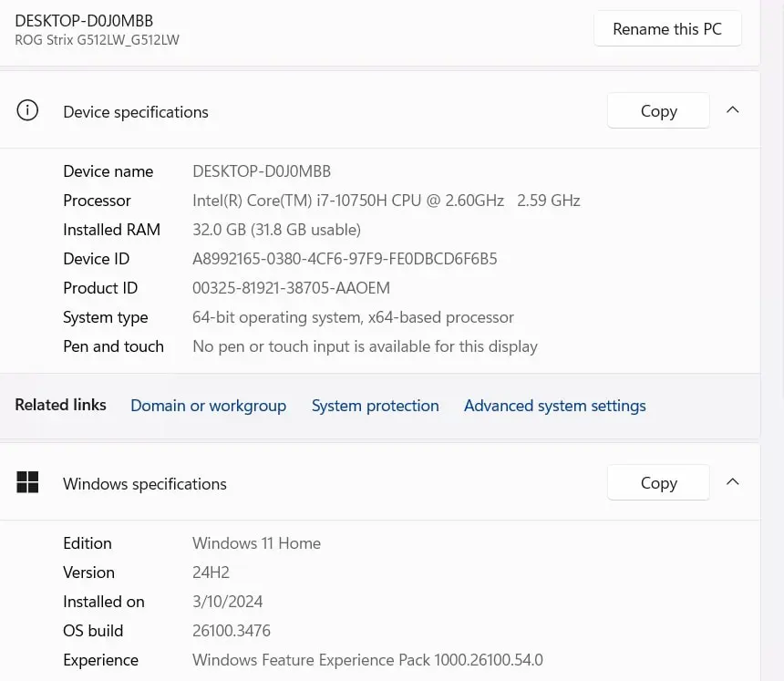Click the Rename this PC button
The width and height of the screenshot is (784, 681).
(667, 29)
